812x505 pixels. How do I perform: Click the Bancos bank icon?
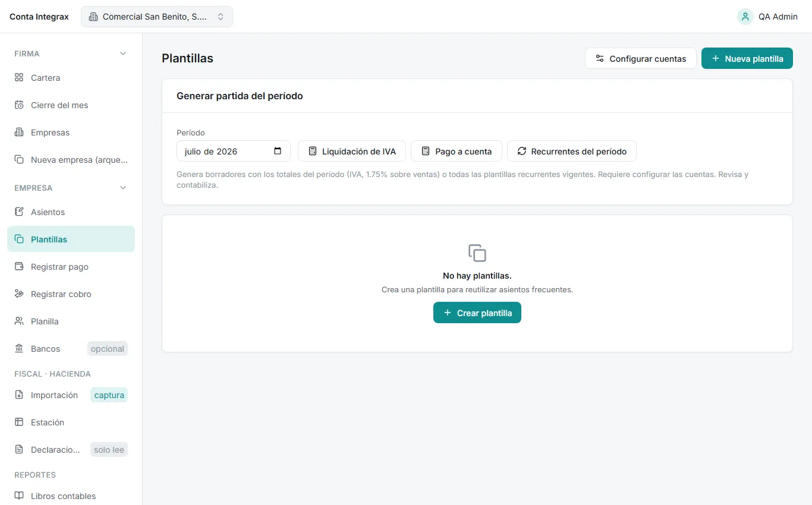point(19,349)
